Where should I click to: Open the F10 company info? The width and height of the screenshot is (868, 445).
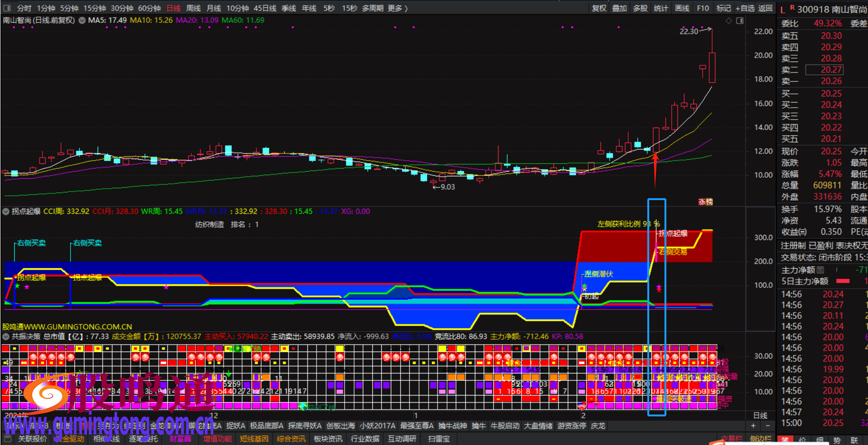click(x=703, y=8)
